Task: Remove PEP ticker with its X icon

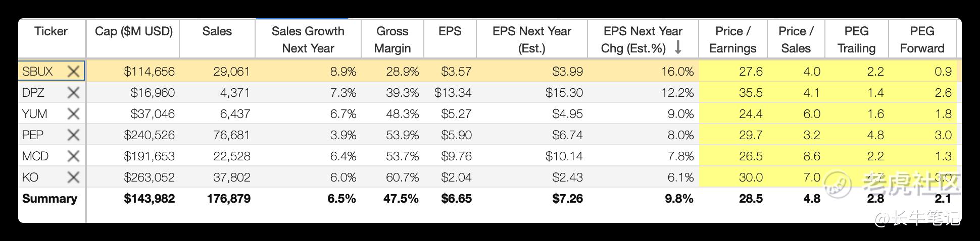Action: [73, 135]
